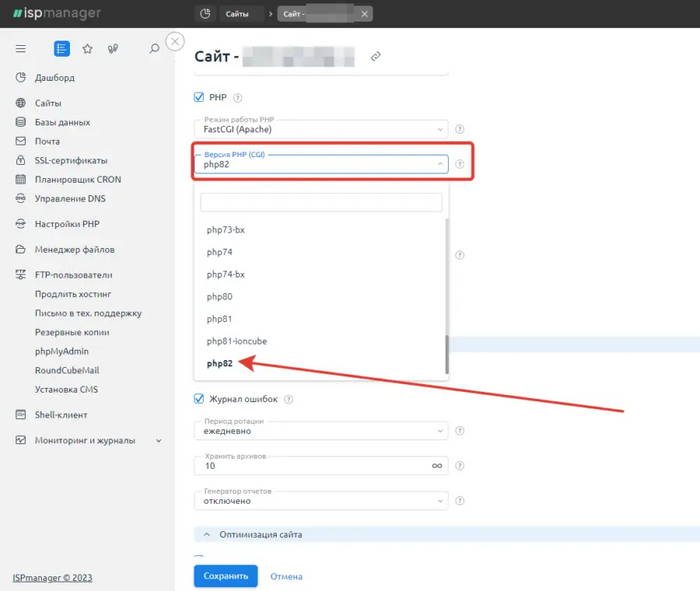The image size is (700, 591).
Task: Click the Сохранить button
Action: pos(225,576)
